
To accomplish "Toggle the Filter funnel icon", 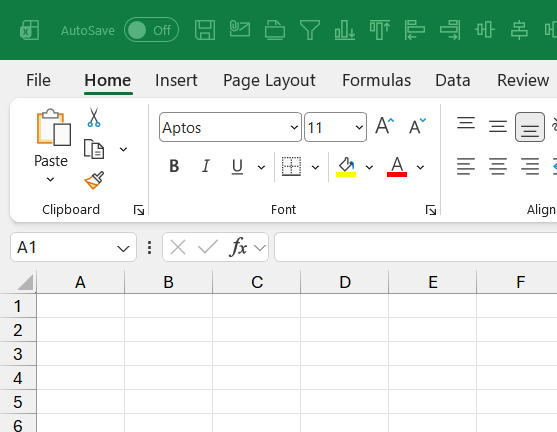I will pos(310,30).
